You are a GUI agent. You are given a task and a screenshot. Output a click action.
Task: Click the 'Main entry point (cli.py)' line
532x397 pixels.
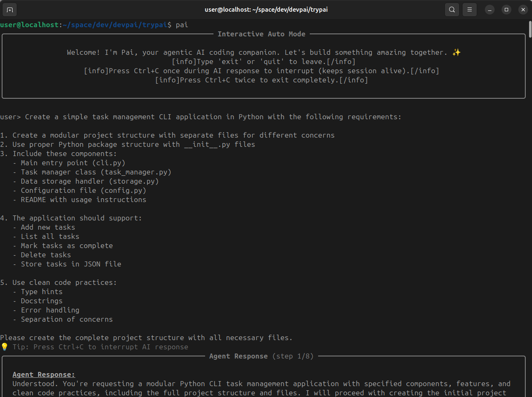tap(73, 163)
